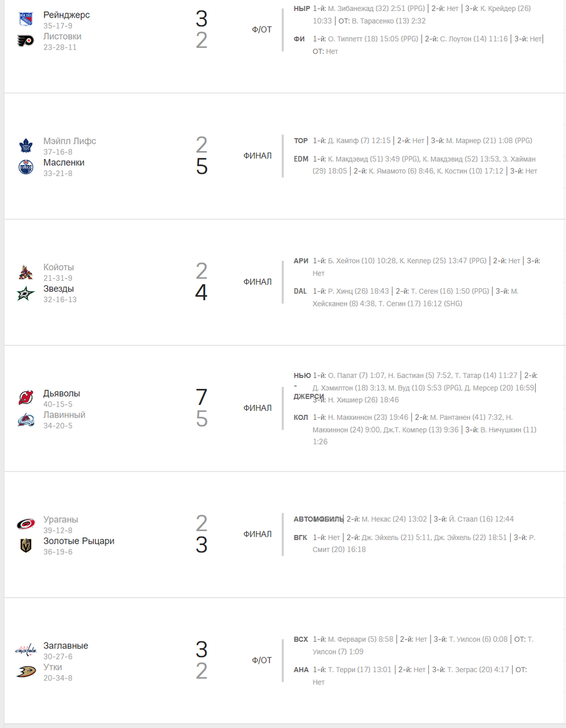Open the Рейнджерс team link
566x728 pixels.
tap(67, 15)
